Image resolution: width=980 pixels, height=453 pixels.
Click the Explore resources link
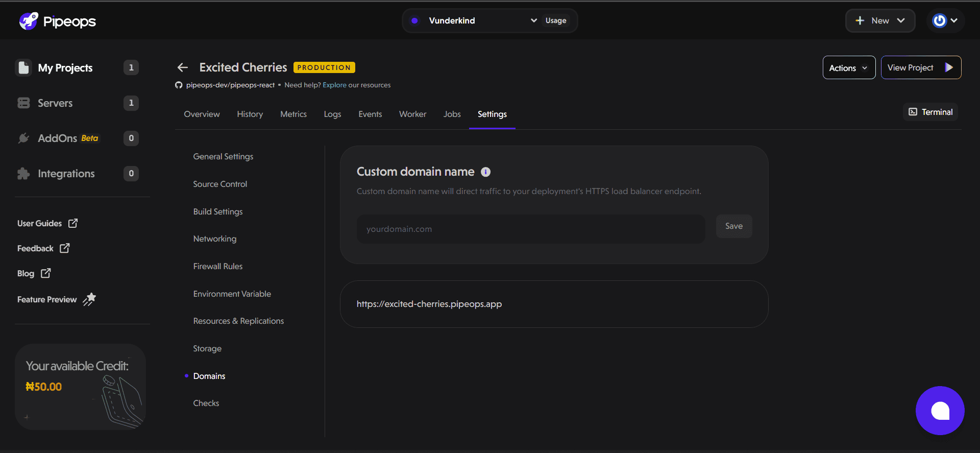tap(334, 85)
